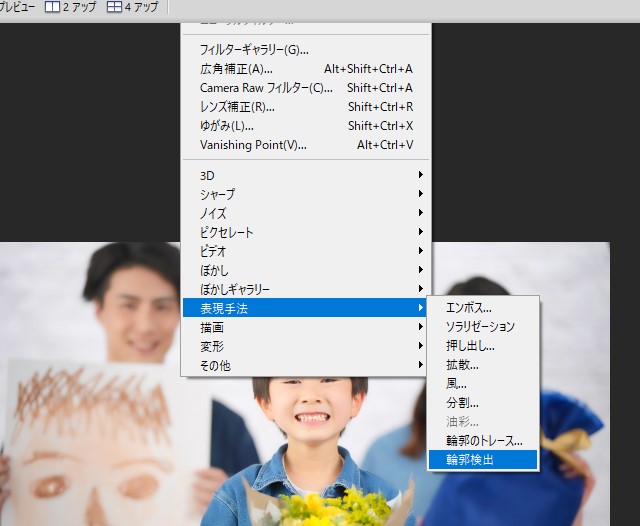Open the 押し出し... filter
Screen dimensions: 640x526
point(483,346)
